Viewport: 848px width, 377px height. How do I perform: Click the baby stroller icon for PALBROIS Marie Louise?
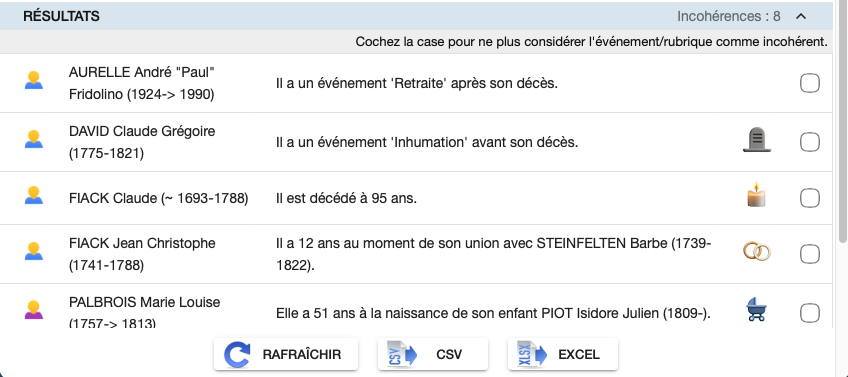click(757, 310)
